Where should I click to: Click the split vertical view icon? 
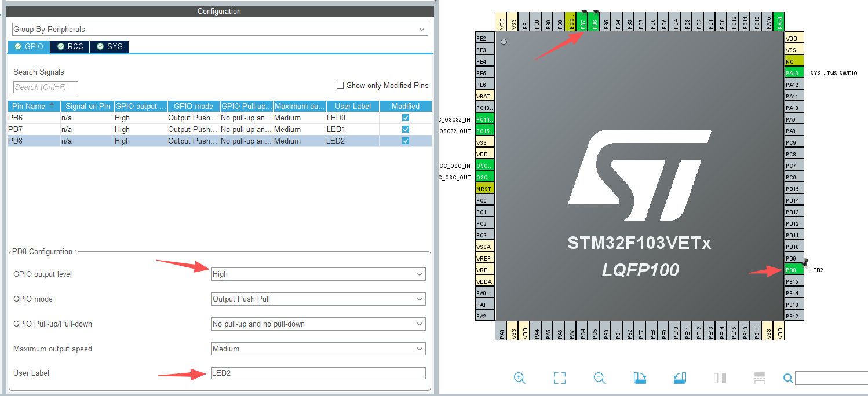(x=720, y=378)
